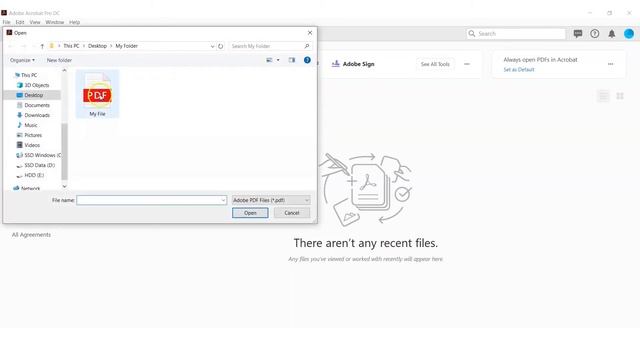Click the change view icon in dialog
The width and height of the screenshot is (640, 360).
click(269, 60)
